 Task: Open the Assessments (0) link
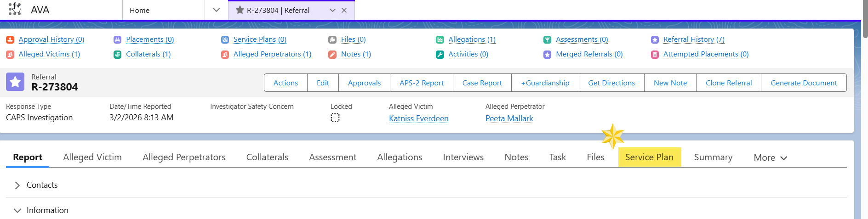(582, 39)
